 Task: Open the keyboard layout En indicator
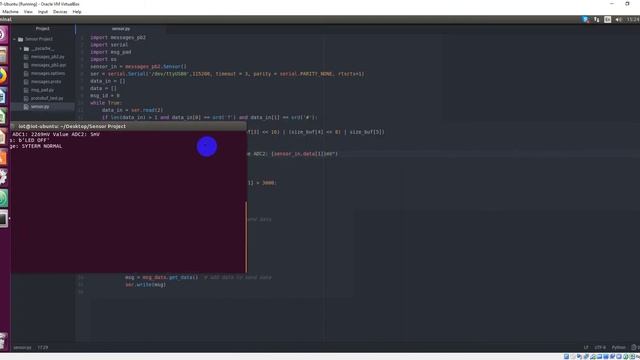click(x=607, y=19)
